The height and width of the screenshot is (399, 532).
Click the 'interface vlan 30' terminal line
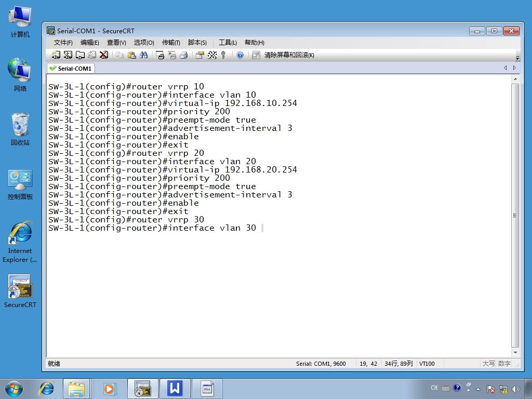[x=152, y=228]
